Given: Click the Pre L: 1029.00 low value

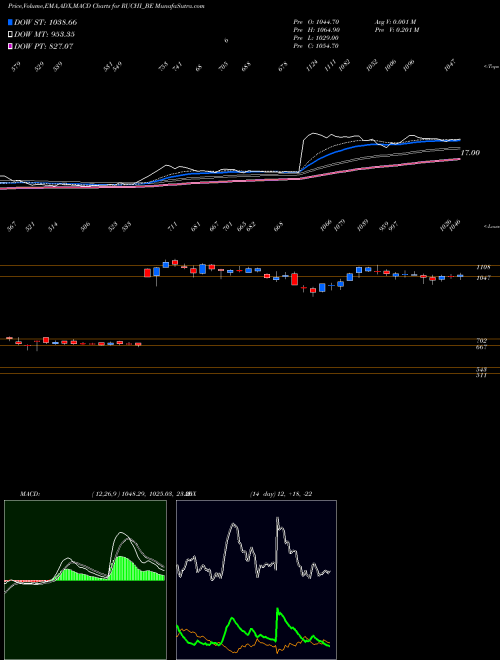Looking at the screenshot, I should coord(316,38).
